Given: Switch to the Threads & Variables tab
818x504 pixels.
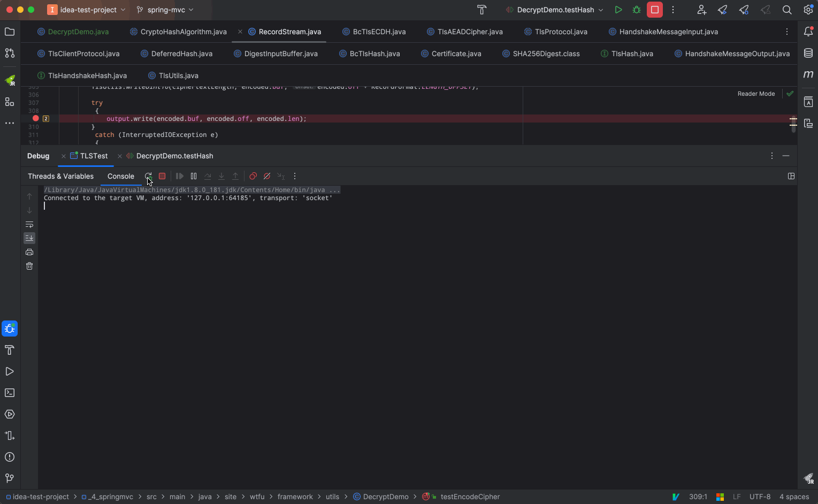Looking at the screenshot, I should click(x=60, y=176).
